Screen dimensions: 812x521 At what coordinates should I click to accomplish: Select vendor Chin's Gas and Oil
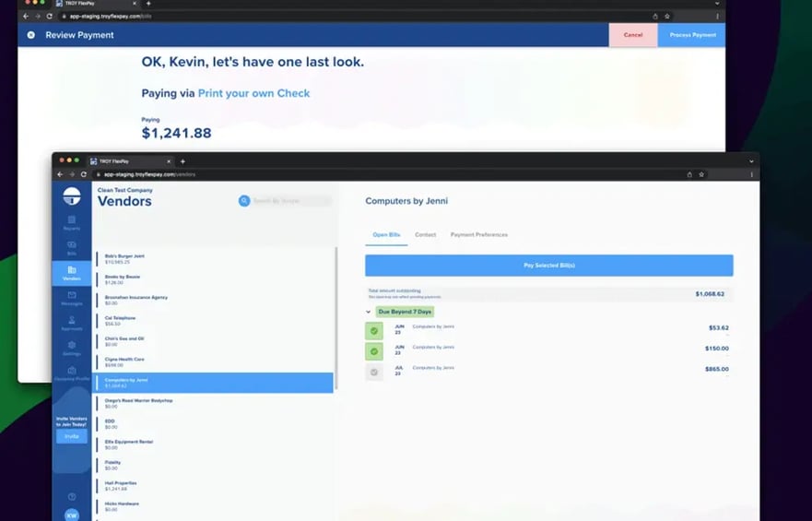[213, 341]
